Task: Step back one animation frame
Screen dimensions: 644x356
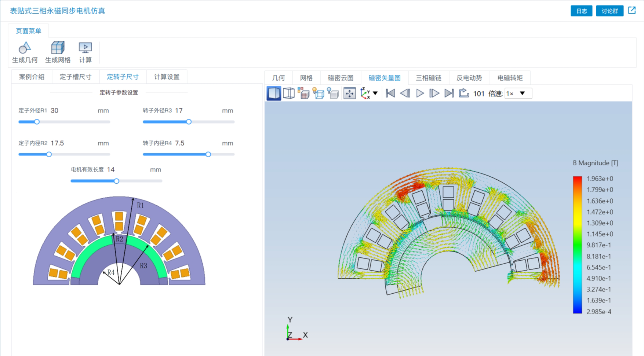Action: click(x=405, y=93)
